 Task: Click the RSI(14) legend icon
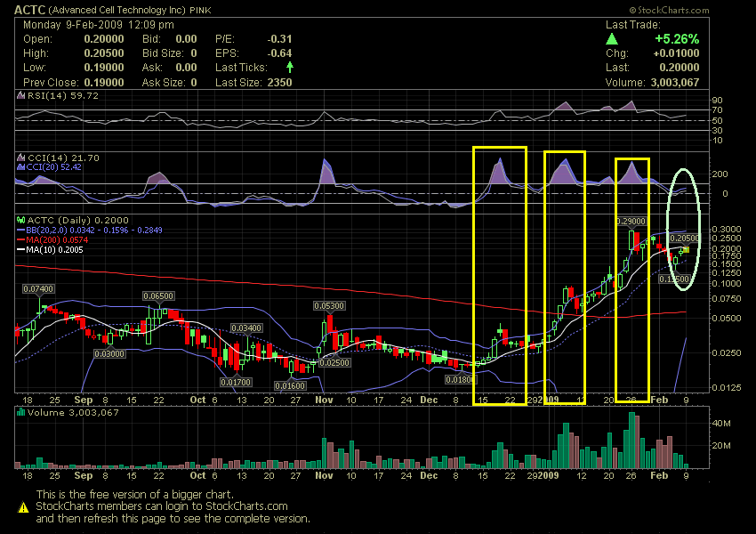tap(20, 95)
